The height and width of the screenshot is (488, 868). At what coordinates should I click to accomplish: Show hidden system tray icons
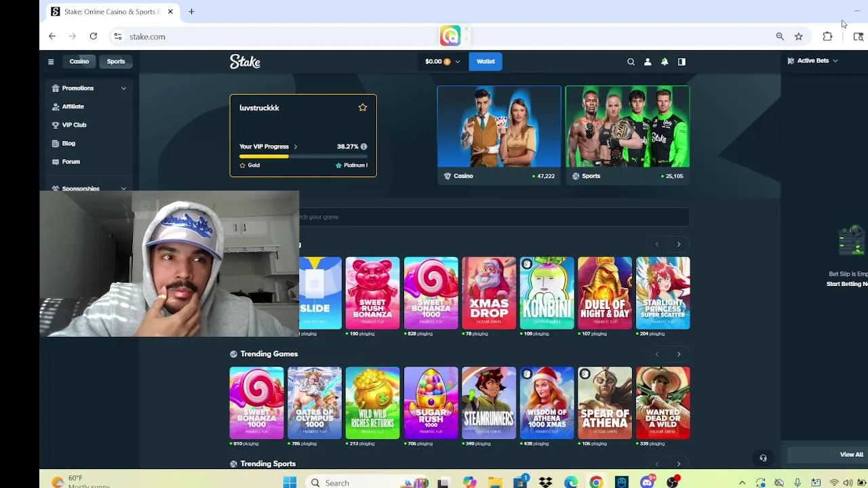743,483
